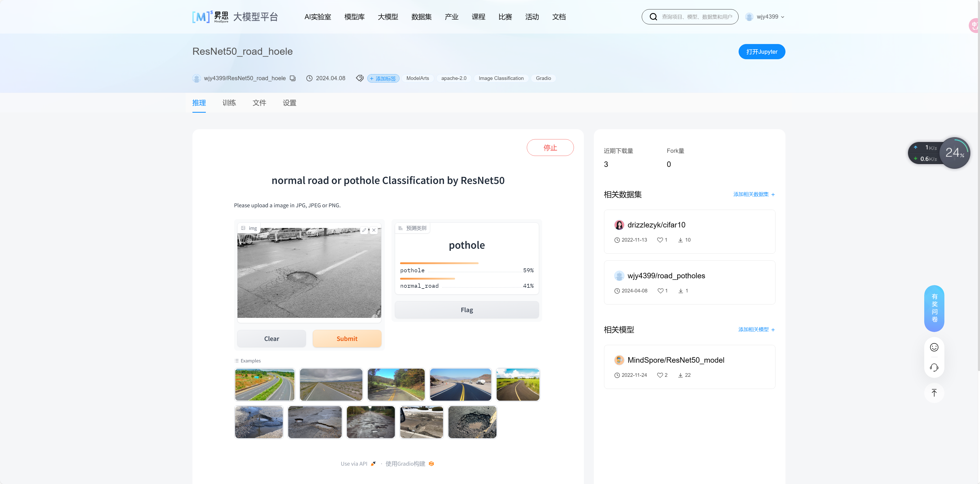Screen dimensions: 980x484
Task: Open the 数据集 menu in top navigation
Action: click(x=421, y=17)
